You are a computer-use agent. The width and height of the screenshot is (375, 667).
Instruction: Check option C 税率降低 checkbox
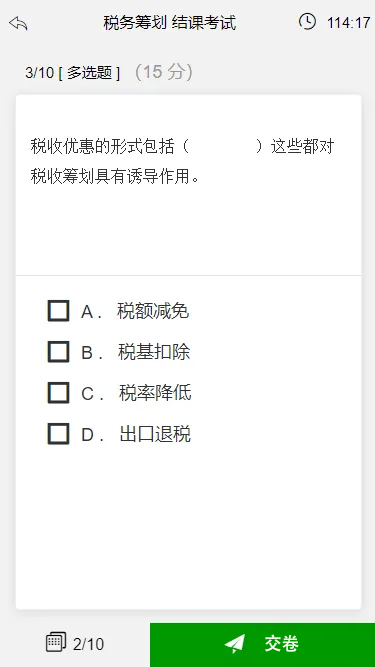(58, 393)
